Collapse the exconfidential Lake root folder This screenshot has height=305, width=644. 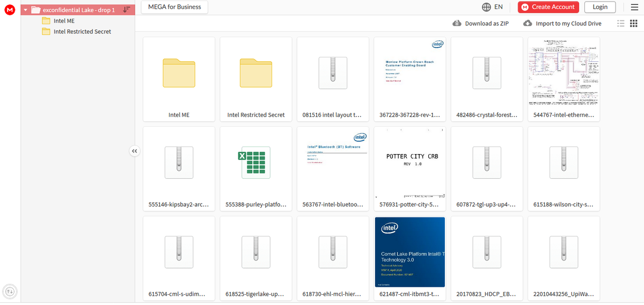point(25,10)
